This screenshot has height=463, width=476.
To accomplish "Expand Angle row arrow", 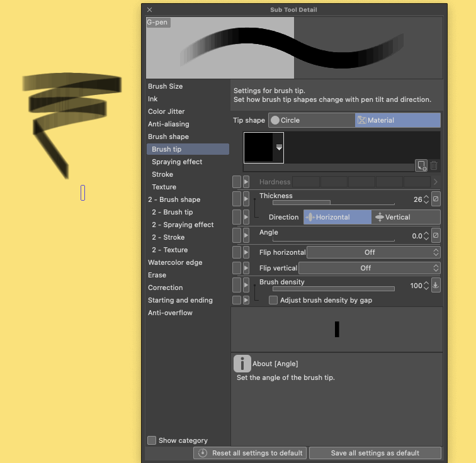I will [246, 235].
